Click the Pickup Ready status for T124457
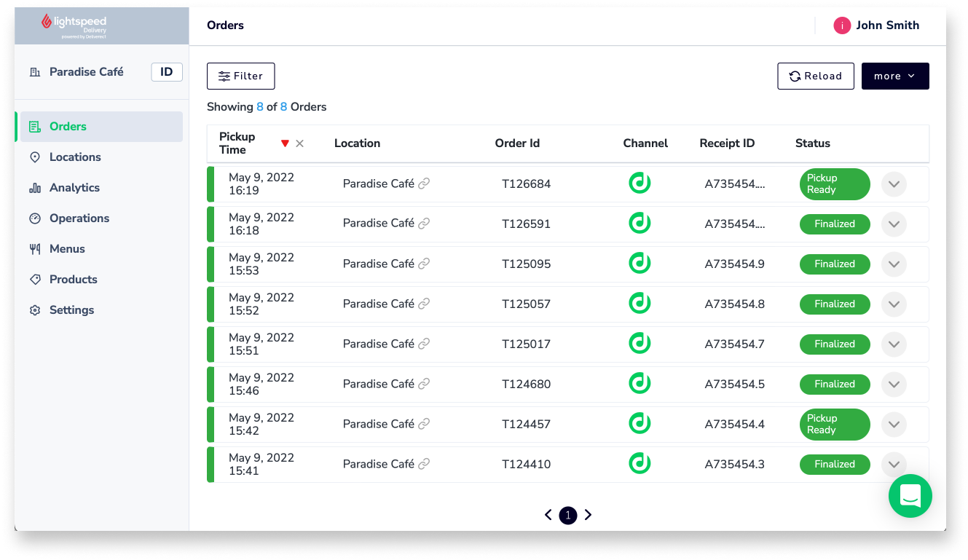Viewport: 968px width, 560px height. click(834, 425)
